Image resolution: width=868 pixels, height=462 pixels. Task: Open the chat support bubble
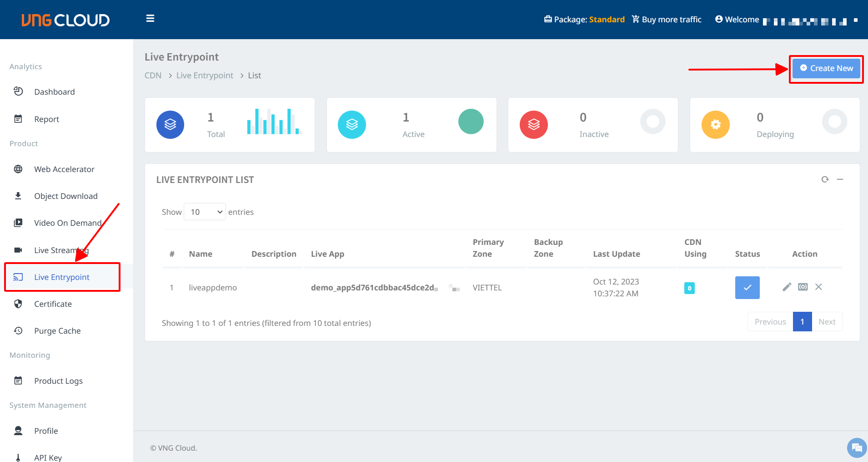click(x=857, y=448)
